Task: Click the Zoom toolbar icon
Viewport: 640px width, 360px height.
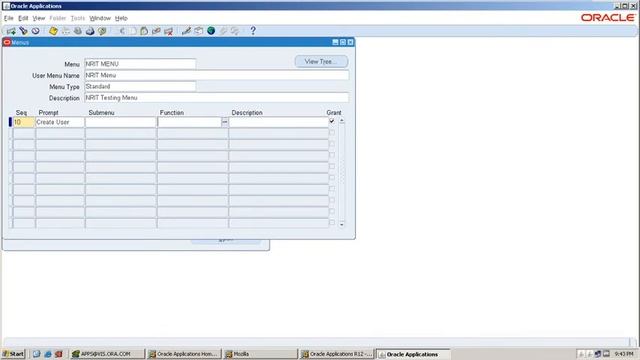Action: 198,31
